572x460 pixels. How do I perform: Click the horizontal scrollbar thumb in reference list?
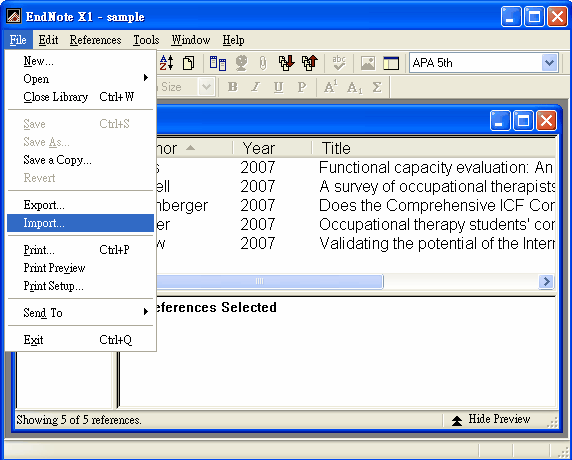pyautogui.click(x=269, y=281)
